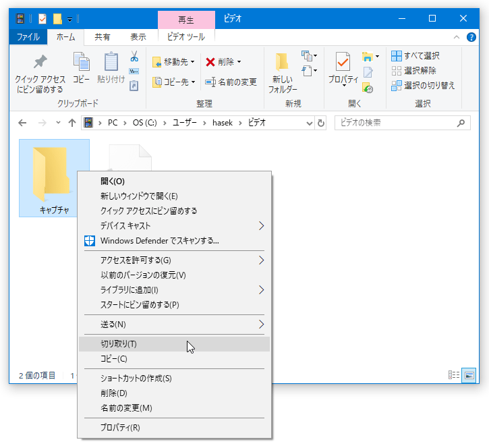Click the Paste (貼り付け) clipboard icon
This screenshot has height=448, width=489.
click(111, 61)
